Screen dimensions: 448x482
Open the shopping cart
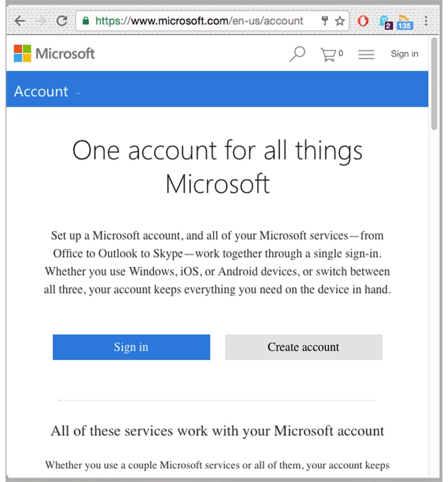click(x=332, y=54)
